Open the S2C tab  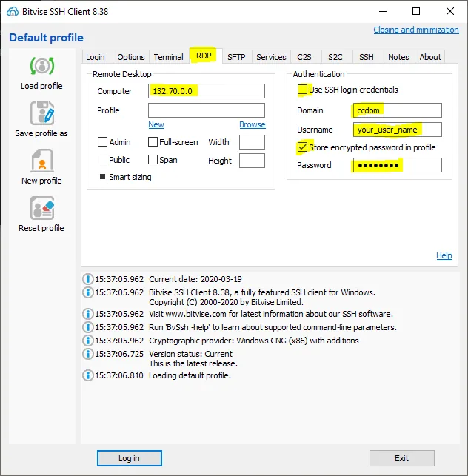tap(335, 57)
